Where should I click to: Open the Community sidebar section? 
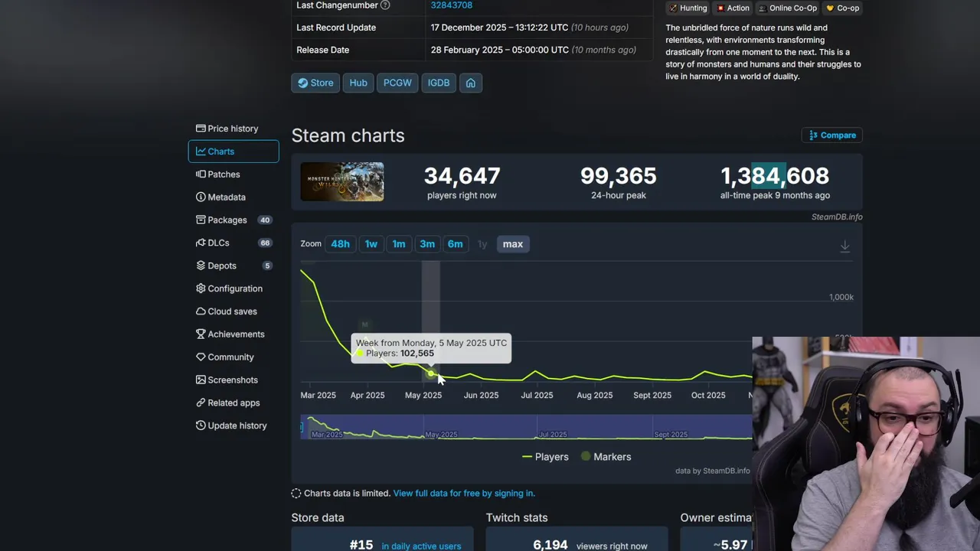point(234,357)
